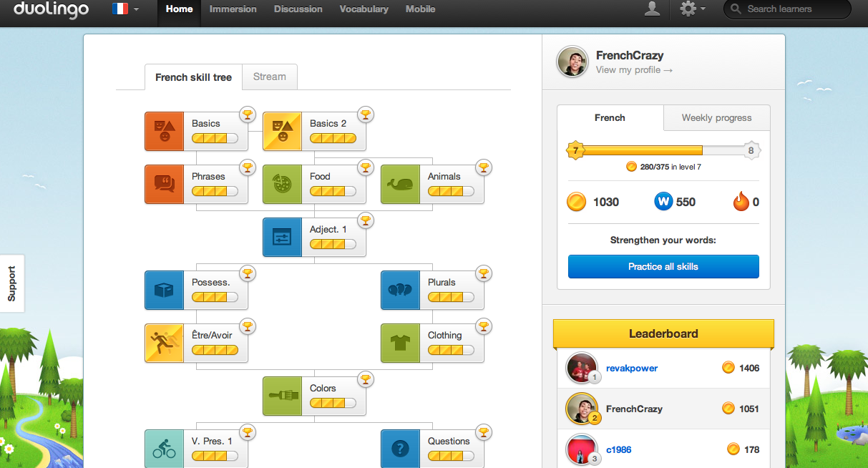
Task: Click the level 7 progress bar
Action: click(x=663, y=151)
